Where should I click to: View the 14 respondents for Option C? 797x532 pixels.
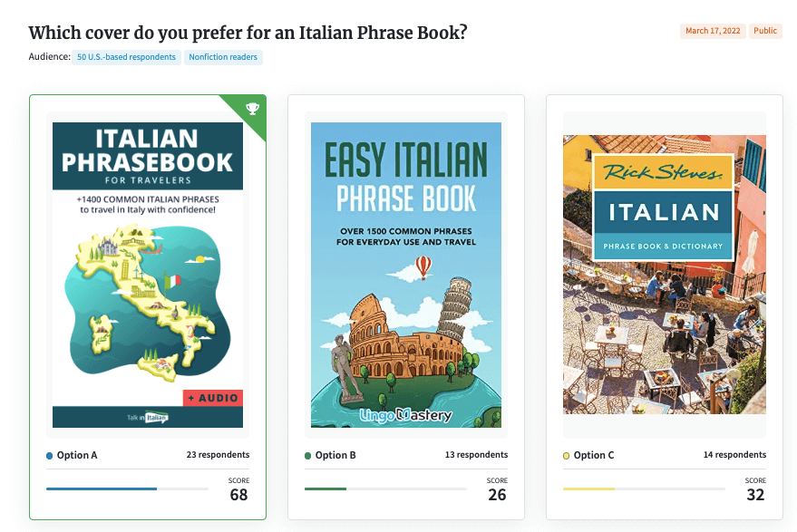click(x=734, y=455)
